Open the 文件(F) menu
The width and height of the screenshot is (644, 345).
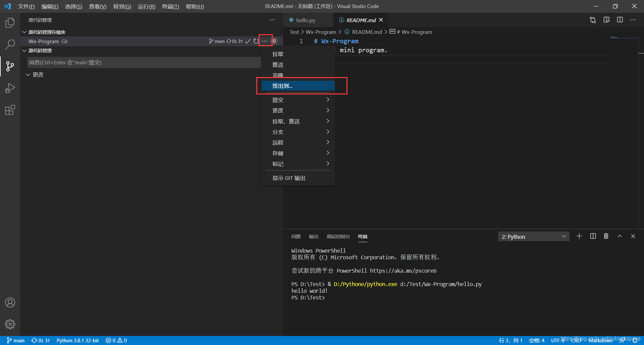tap(26, 6)
